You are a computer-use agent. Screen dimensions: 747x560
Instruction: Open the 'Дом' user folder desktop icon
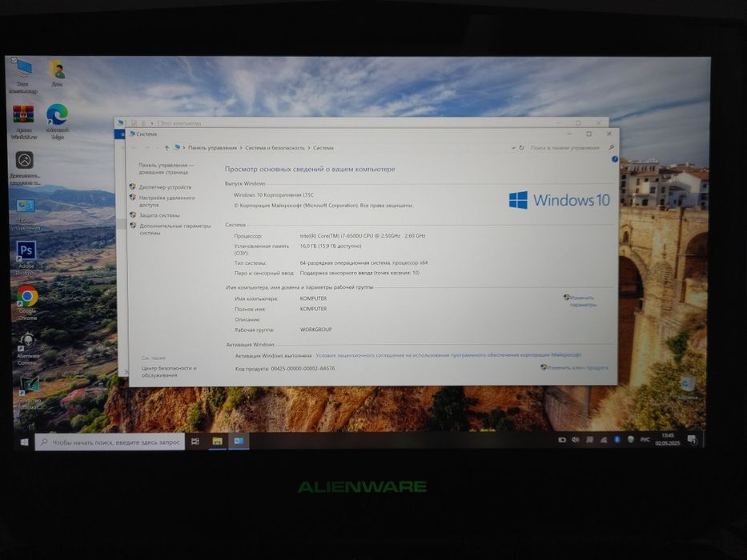coord(57,73)
